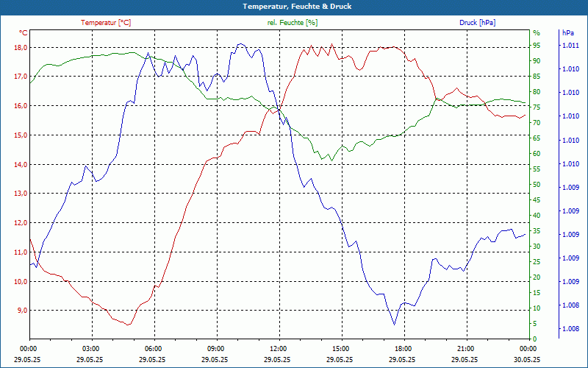
Task: Click the 06:00 time axis label
Action: [x=154, y=348]
